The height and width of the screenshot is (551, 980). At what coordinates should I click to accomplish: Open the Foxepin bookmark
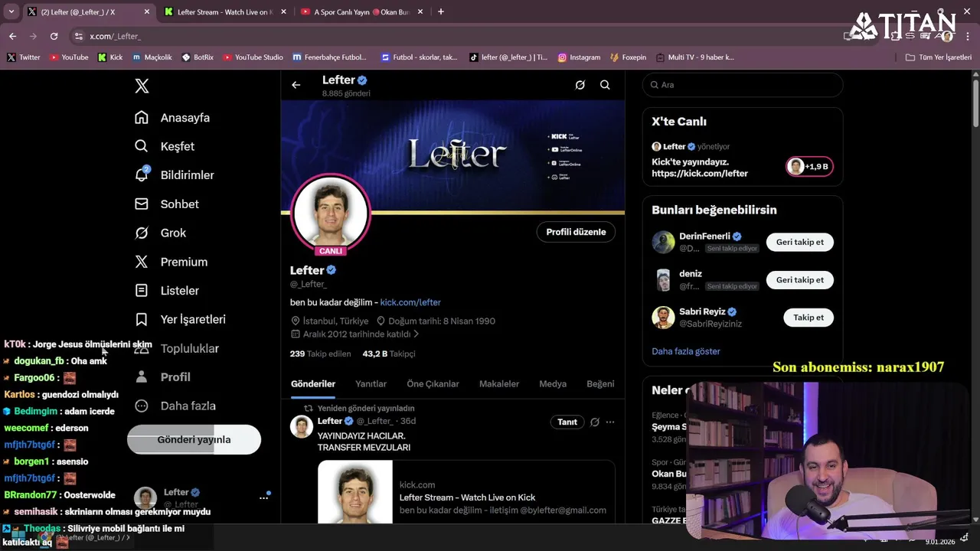[x=629, y=57]
